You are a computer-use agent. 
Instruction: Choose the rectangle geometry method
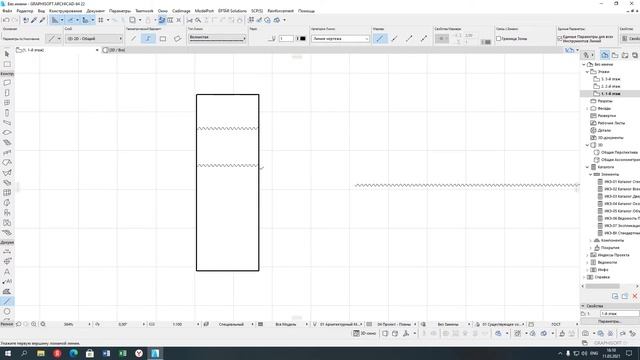pos(163,38)
